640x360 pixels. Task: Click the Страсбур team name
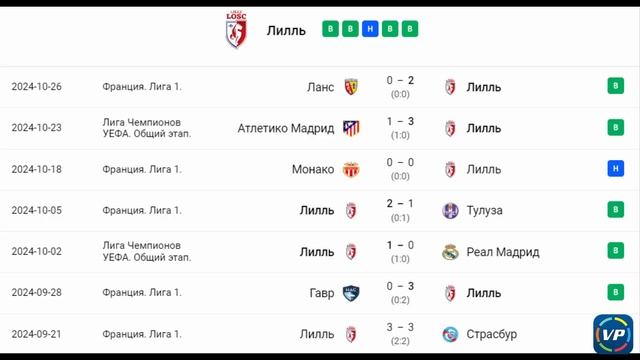tap(491, 334)
